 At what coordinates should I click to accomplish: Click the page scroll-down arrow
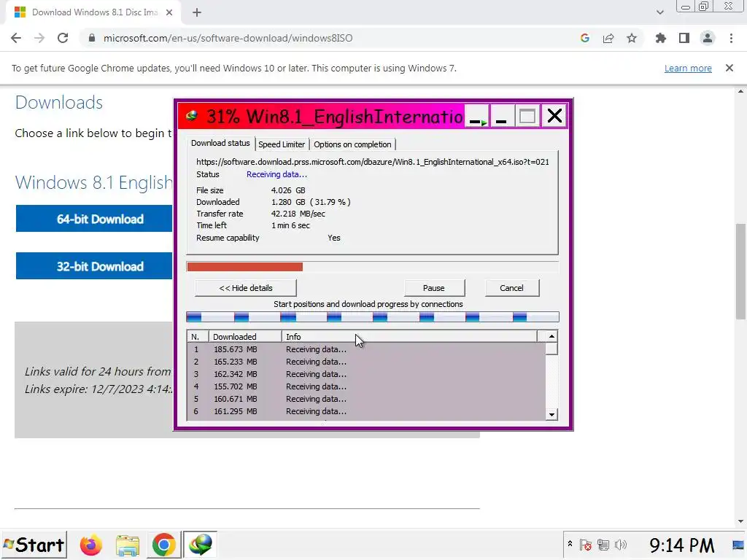tap(741, 521)
